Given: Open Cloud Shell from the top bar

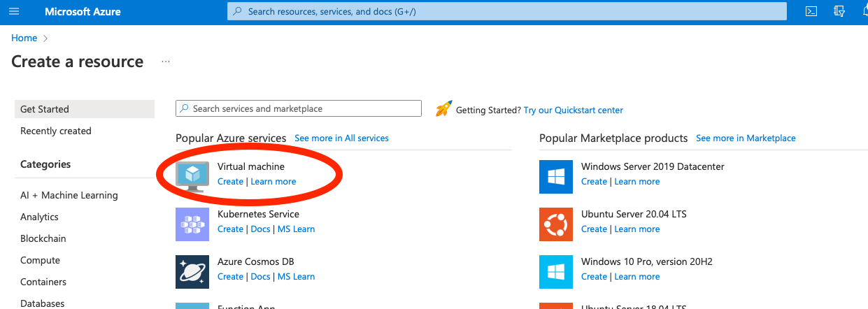Looking at the screenshot, I should coord(811,11).
